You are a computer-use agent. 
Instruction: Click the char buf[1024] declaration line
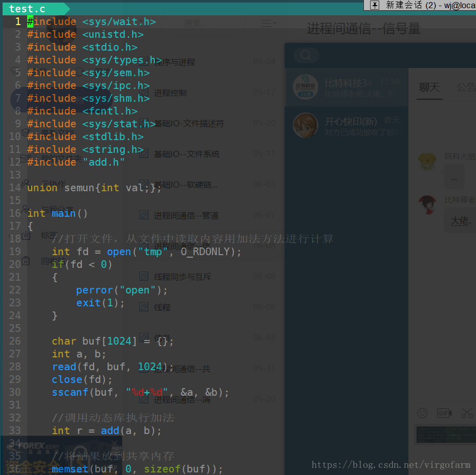113,342
